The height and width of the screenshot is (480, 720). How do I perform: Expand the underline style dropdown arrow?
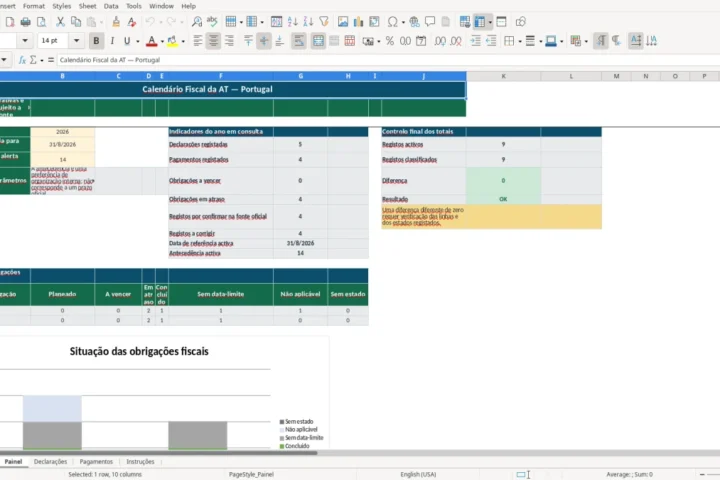(137, 41)
